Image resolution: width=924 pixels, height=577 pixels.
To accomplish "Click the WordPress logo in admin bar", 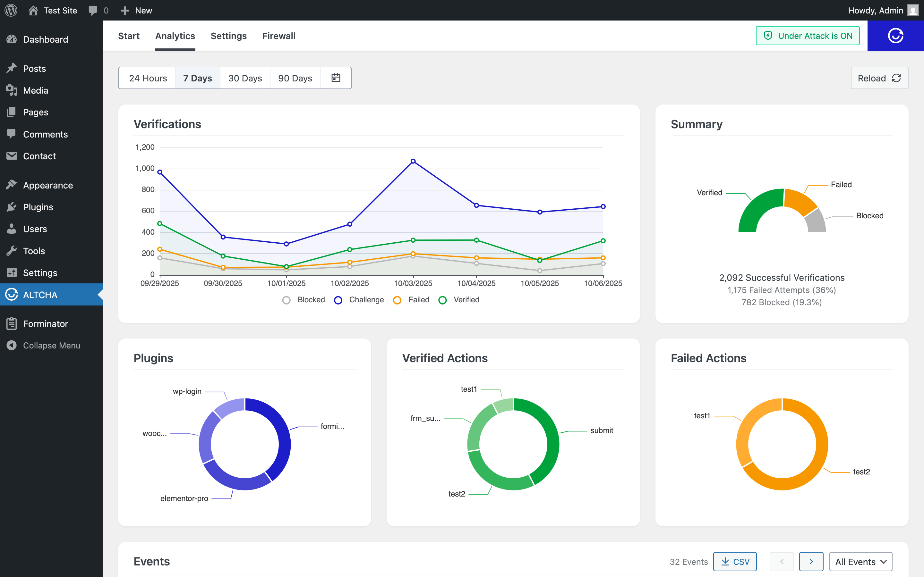I will tap(10, 10).
